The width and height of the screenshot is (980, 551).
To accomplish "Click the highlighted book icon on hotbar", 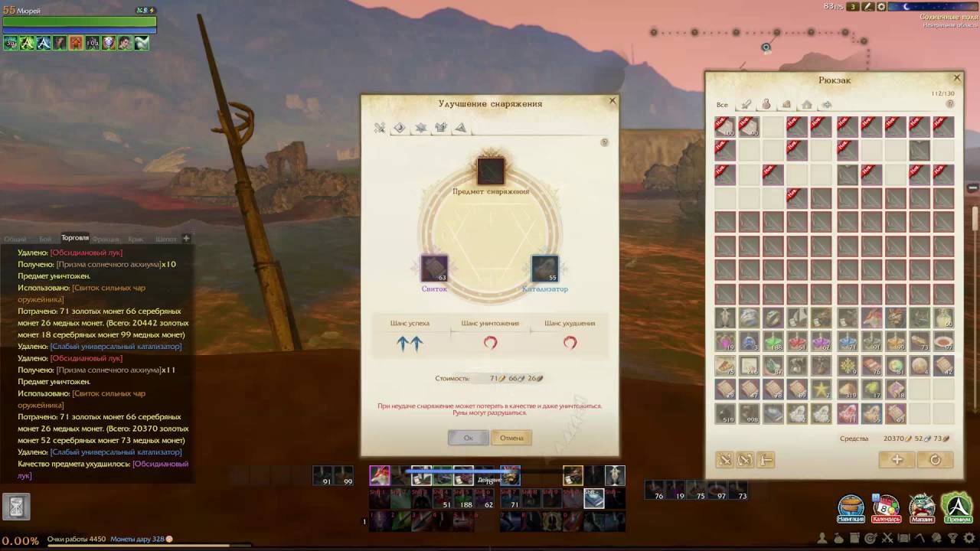I will [594, 499].
